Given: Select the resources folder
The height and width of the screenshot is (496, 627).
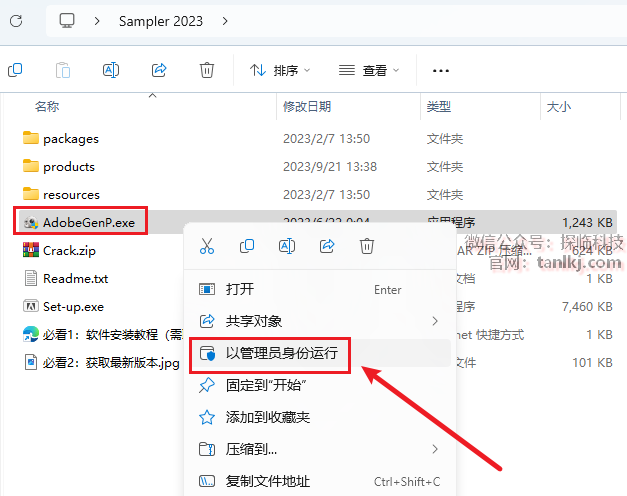Looking at the screenshot, I should pyautogui.click(x=71, y=194).
